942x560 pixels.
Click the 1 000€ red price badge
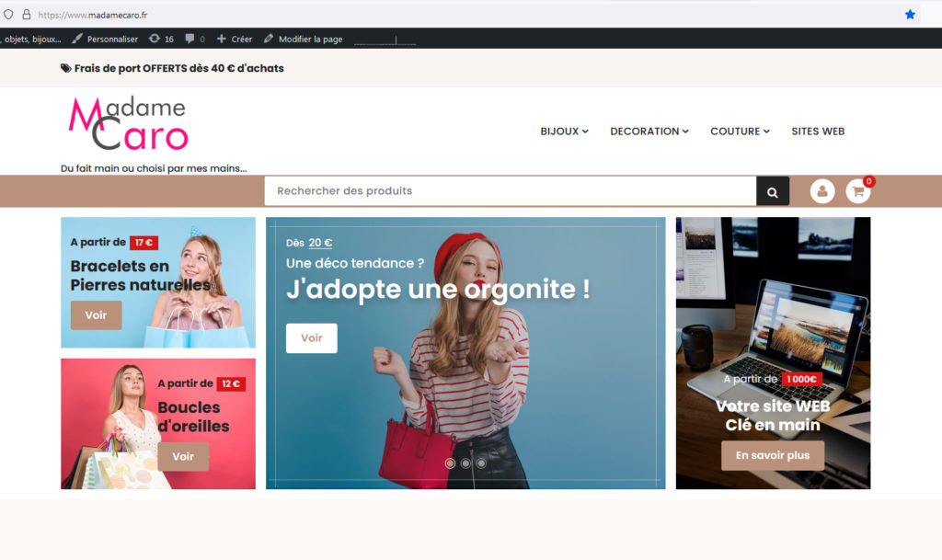pos(802,379)
